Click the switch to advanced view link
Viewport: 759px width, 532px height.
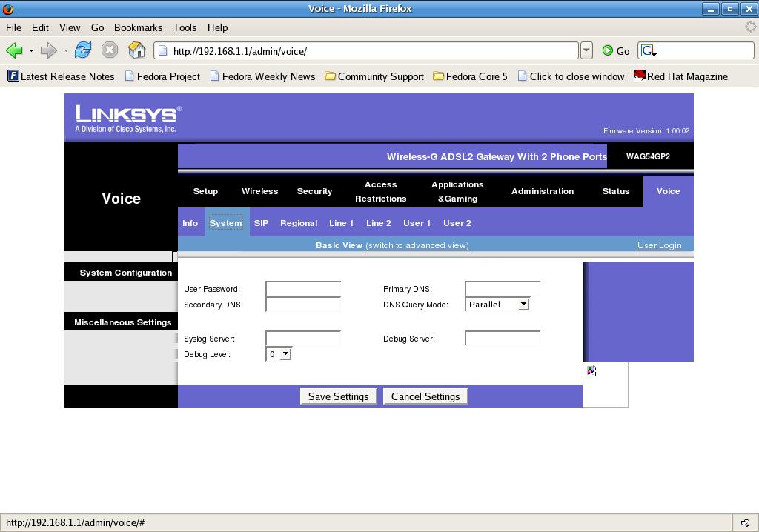pos(417,245)
